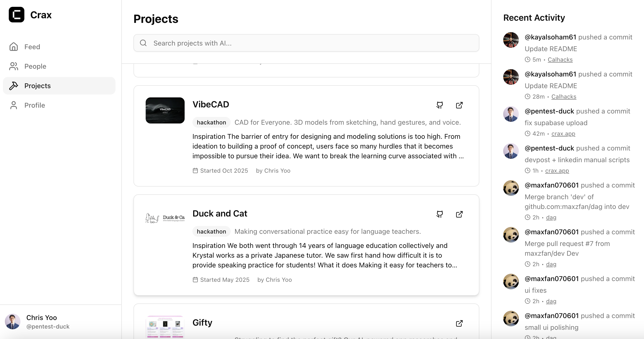Open the Profile page
This screenshot has height=339, width=644.
click(35, 105)
